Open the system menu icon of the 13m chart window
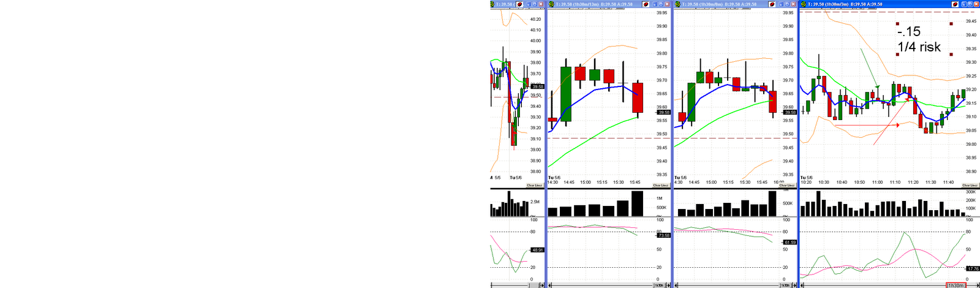 pos(551,4)
